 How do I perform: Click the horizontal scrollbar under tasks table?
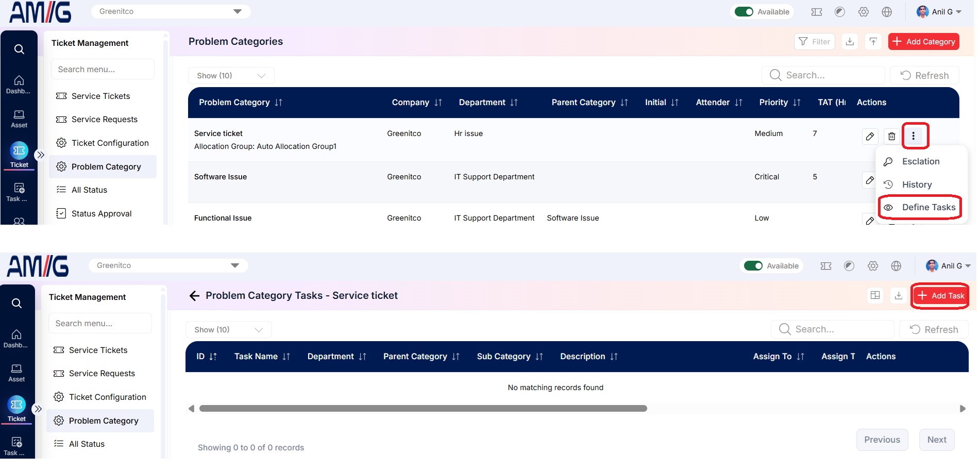tap(423, 408)
